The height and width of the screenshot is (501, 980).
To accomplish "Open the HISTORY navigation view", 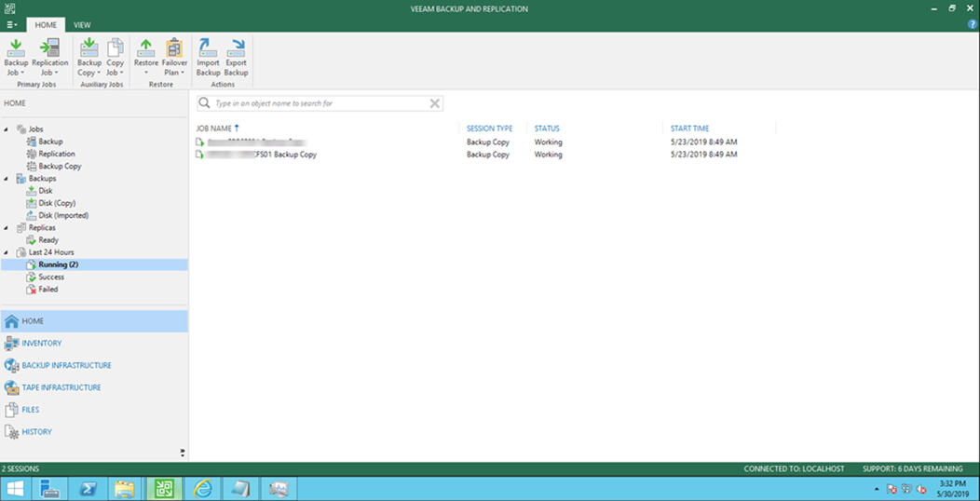I will [x=94, y=432].
